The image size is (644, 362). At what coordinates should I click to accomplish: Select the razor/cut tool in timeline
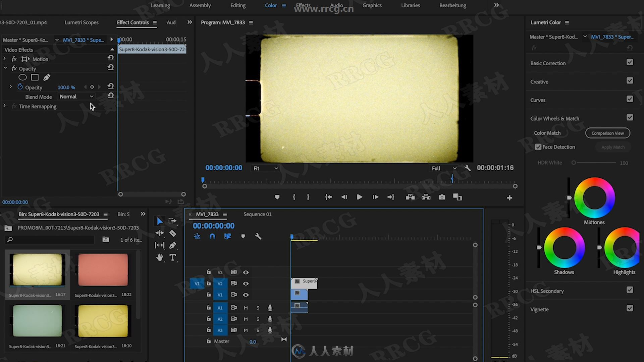coord(173,233)
